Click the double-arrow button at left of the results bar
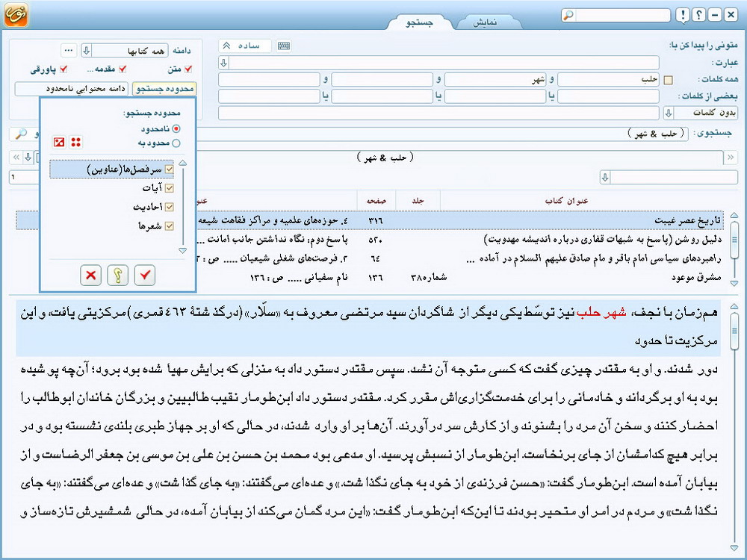 click(16, 157)
